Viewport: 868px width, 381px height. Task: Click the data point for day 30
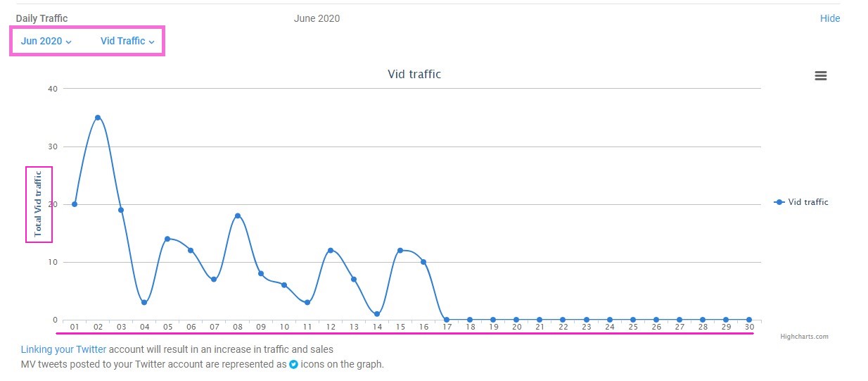pyautogui.click(x=749, y=320)
